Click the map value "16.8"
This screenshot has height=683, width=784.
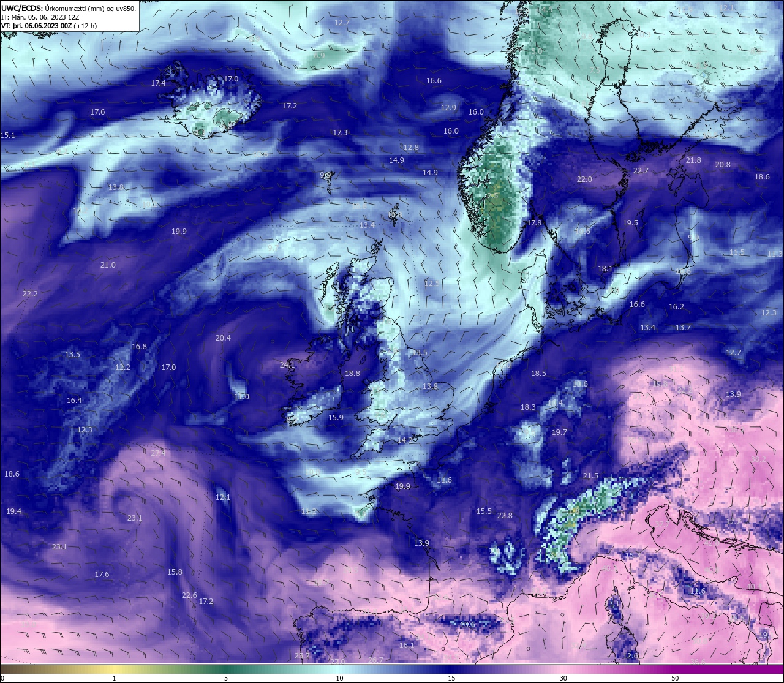point(139,346)
